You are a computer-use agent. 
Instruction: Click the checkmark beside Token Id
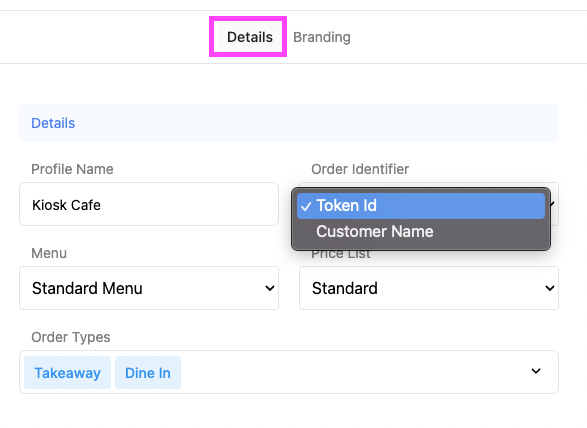pos(306,206)
